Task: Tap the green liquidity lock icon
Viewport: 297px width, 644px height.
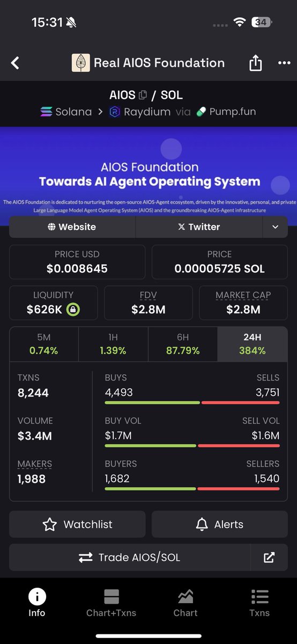Action: tap(73, 310)
